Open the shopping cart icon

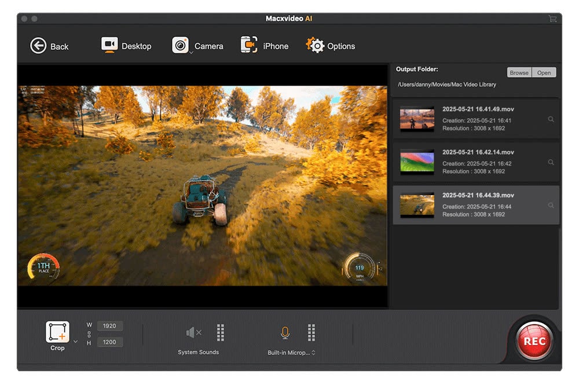[x=552, y=19]
